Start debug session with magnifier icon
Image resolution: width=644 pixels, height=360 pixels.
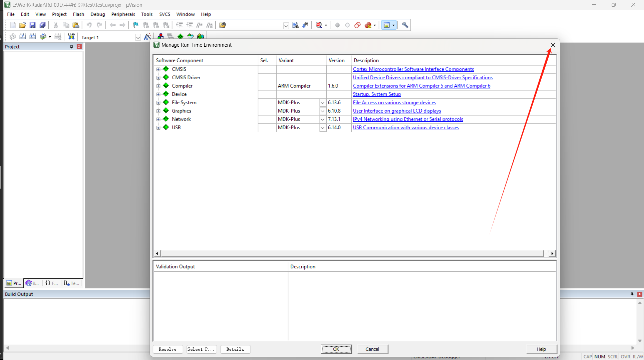319,25
